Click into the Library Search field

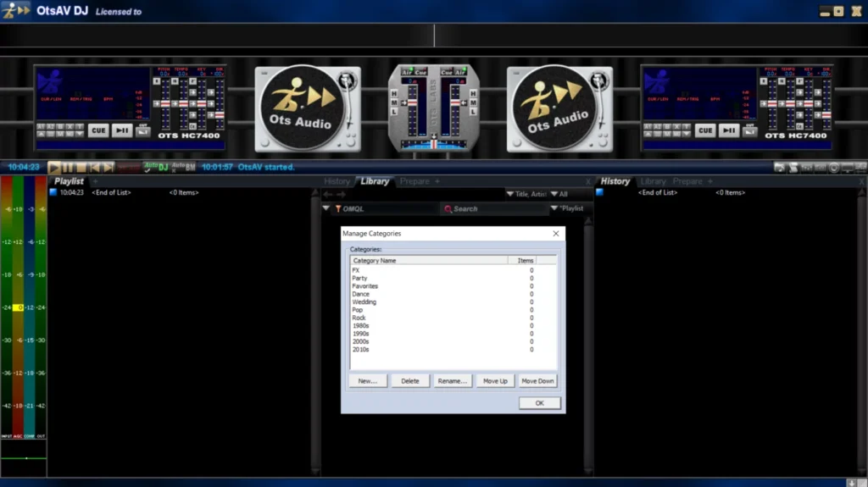[494, 208]
